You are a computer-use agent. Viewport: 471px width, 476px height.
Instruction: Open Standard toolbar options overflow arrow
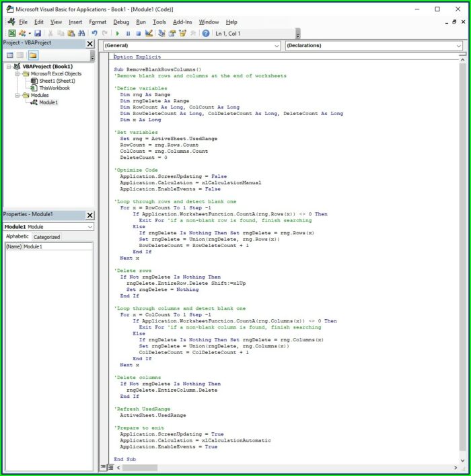(x=298, y=34)
